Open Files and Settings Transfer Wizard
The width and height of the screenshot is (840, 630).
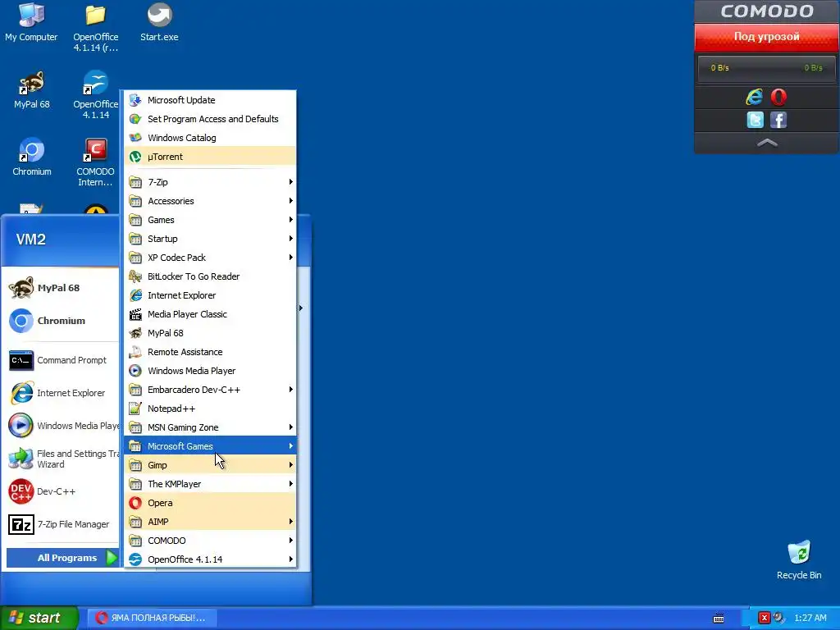[62, 459]
